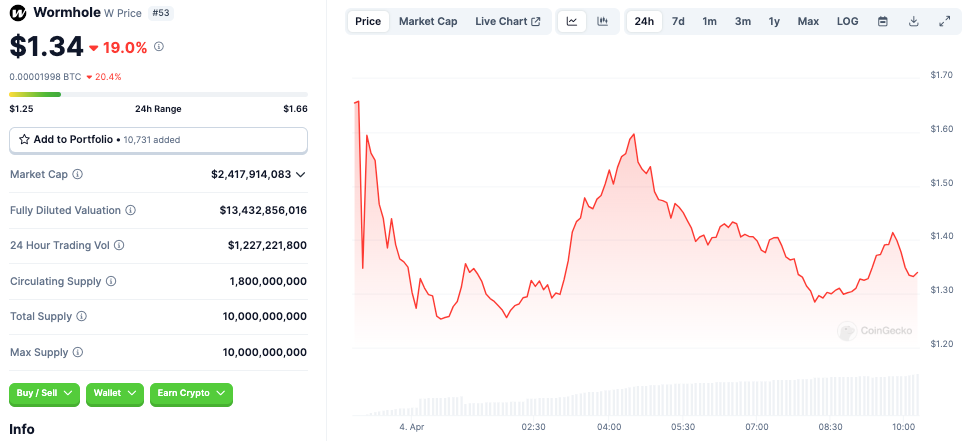Select the Max time range
The image size is (968, 441).
808,22
